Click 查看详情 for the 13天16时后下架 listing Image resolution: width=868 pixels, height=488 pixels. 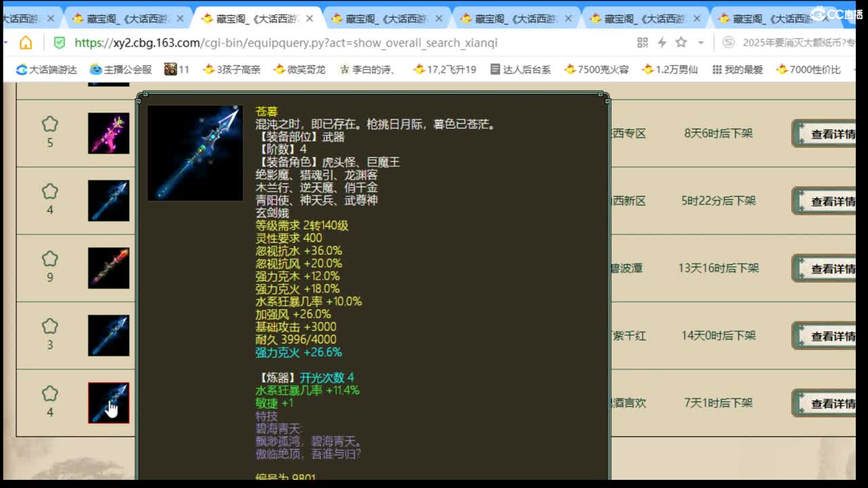click(824, 268)
